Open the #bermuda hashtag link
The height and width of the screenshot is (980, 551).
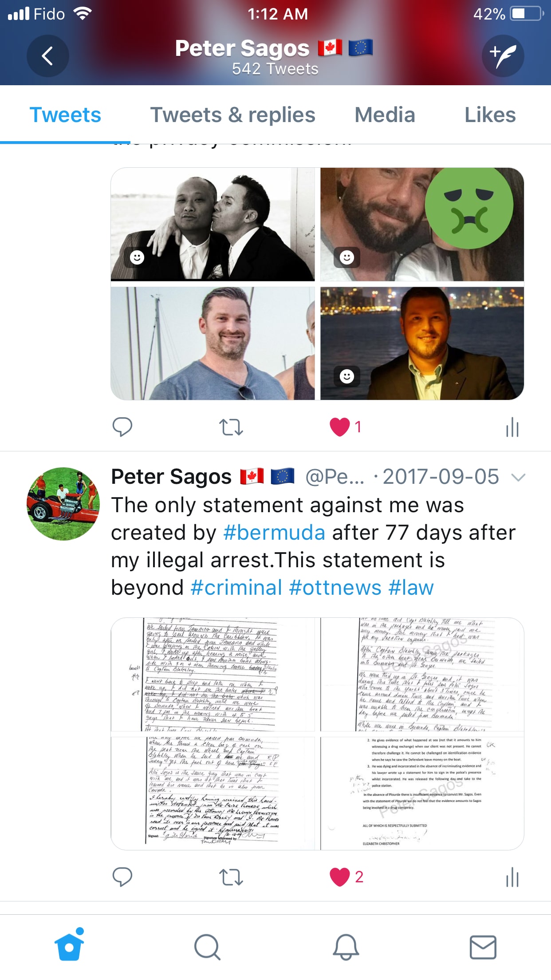coord(274,533)
